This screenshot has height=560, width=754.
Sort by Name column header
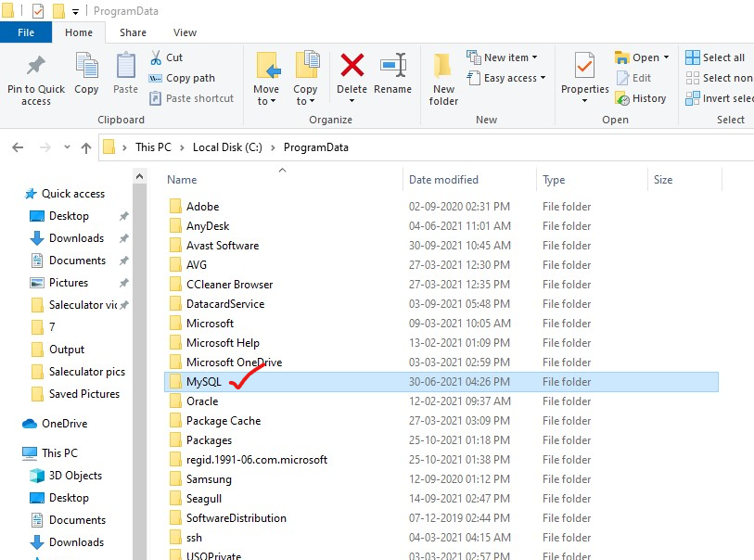(x=283, y=180)
